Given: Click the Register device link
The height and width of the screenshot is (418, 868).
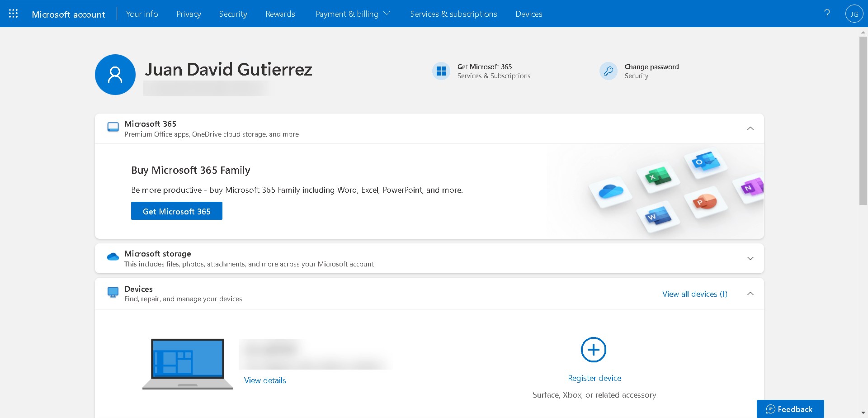Looking at the screenshot, I should [x=594, y=378].
